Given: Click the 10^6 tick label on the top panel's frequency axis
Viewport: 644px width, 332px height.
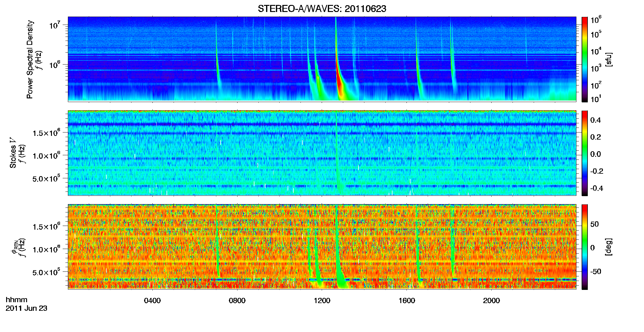Looking at the screenshot, I should (x=54, y=65).
